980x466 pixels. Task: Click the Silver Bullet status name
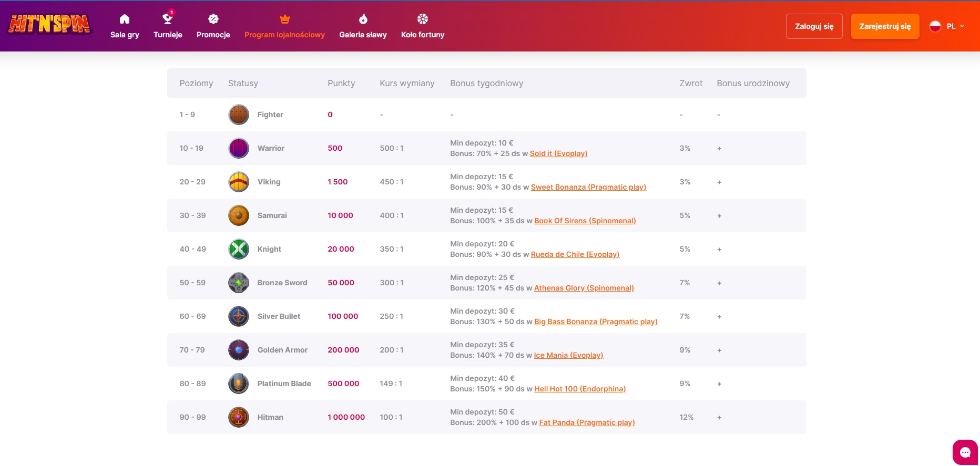click(x=279, y=316)
